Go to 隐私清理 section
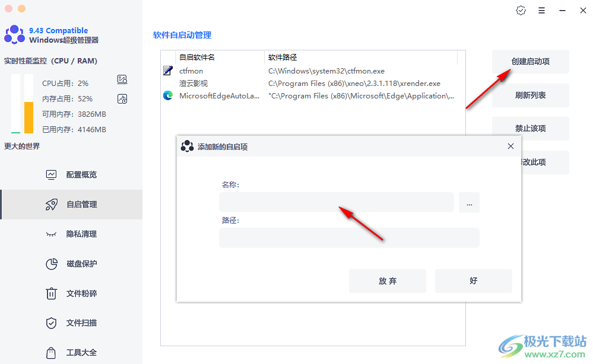This screenshot has height=364, width=593. click(72, 234)
